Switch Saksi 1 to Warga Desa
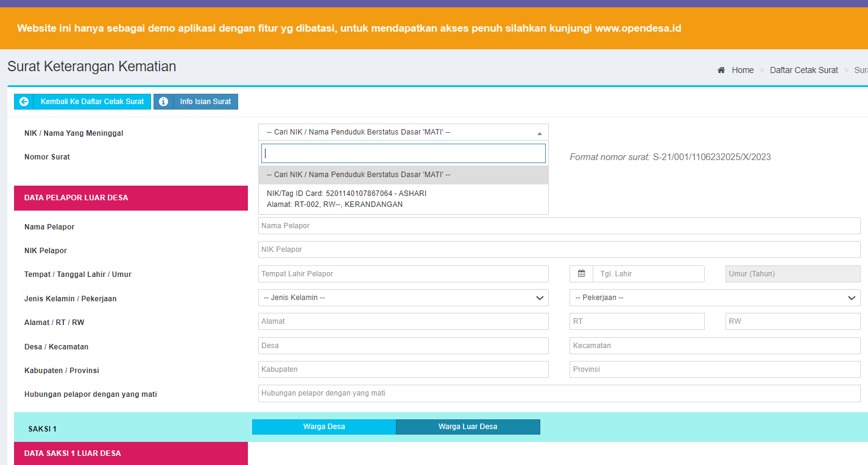Viewport: 868px width, 465px height. coord(323,426)
